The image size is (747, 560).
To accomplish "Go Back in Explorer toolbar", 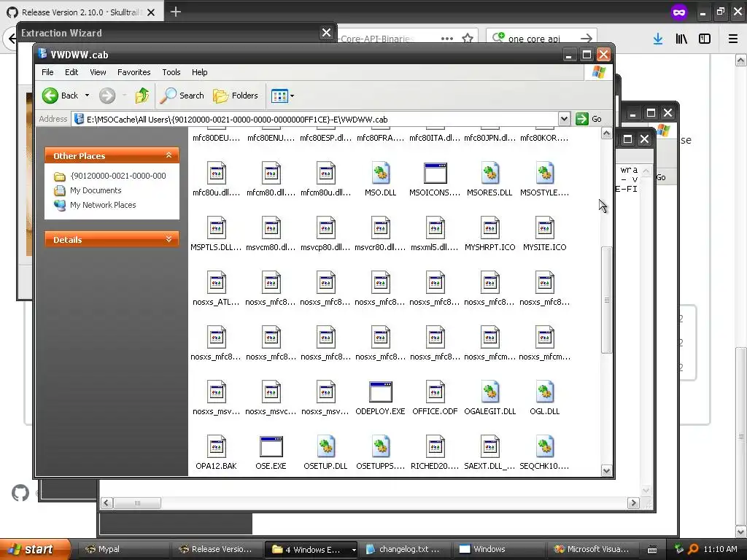I will point(60,96).
